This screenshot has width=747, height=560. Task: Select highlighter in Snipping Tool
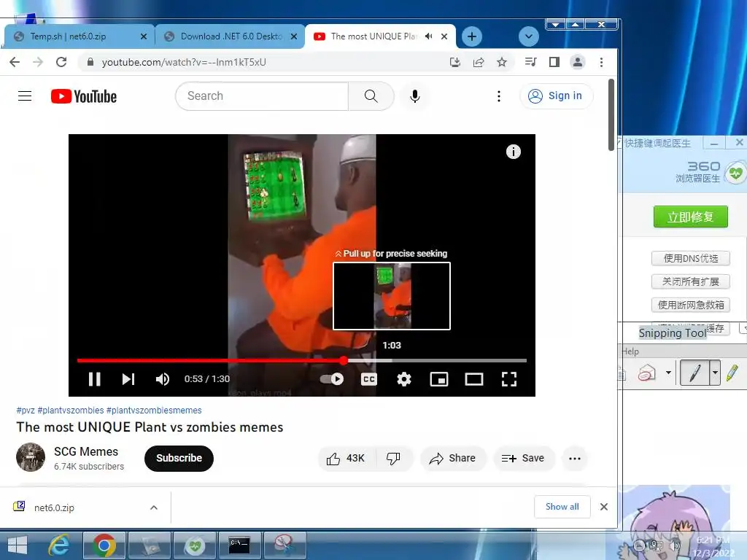[732, 373]
